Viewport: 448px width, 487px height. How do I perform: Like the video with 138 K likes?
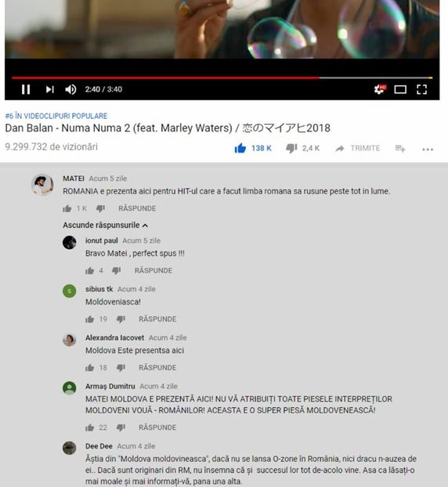pyautogui.click(x=240, y=148)
